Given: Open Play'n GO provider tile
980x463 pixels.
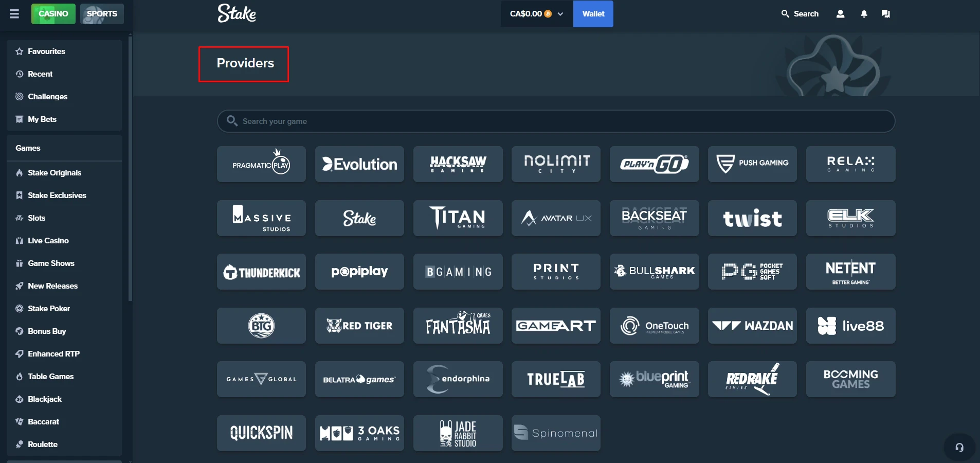Looking at the screenshot, I should pyautogui.click(x=654, y=164).
